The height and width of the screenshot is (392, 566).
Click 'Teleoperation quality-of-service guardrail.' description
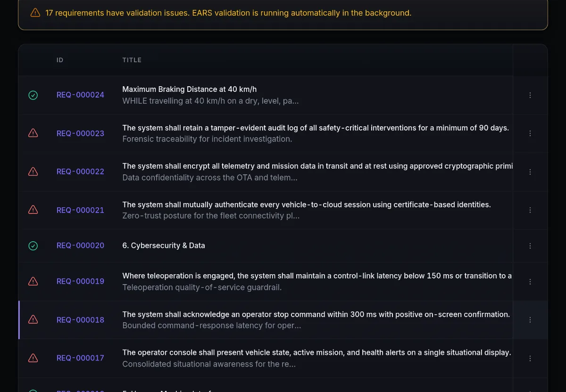(x=202, y=287)
